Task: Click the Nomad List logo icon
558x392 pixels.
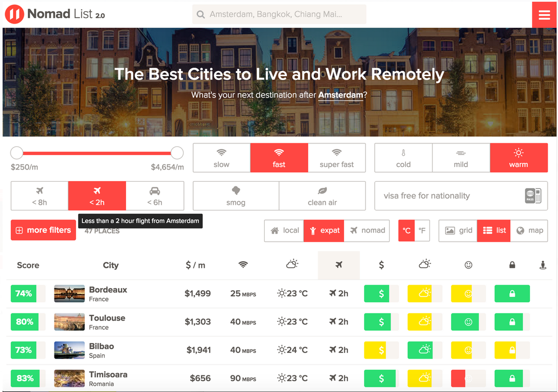Action: (14, 14)
